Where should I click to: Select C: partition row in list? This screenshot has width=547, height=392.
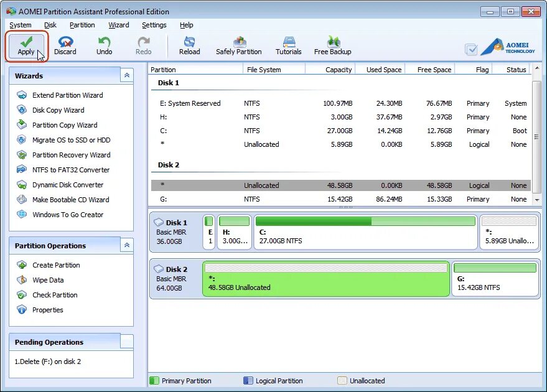[341, 131]
